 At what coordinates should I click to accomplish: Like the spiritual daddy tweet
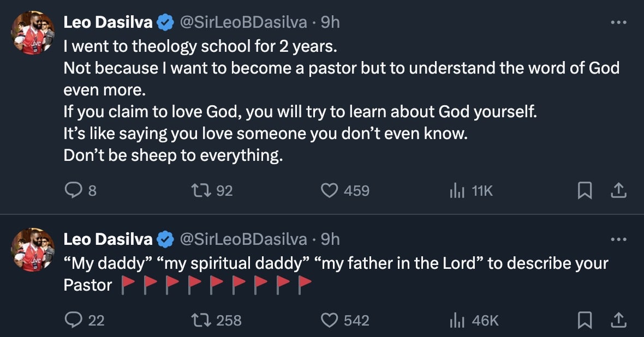click(x=329, y=321)
